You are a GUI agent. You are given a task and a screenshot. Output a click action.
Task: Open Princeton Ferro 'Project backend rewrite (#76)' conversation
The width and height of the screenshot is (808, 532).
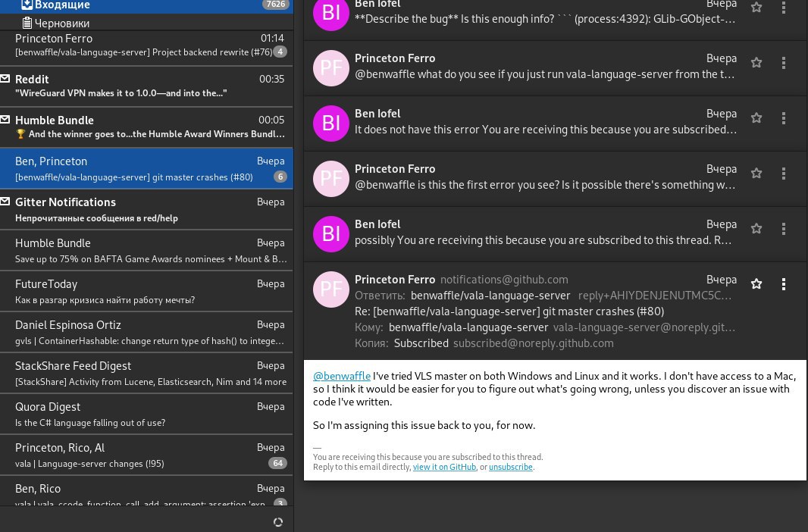pos(146,48)
